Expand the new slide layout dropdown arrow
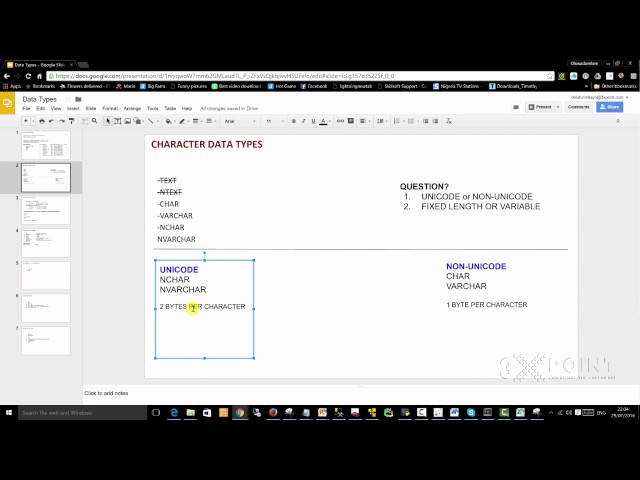This screenshot has width=640, height=480. pos(33,121)
